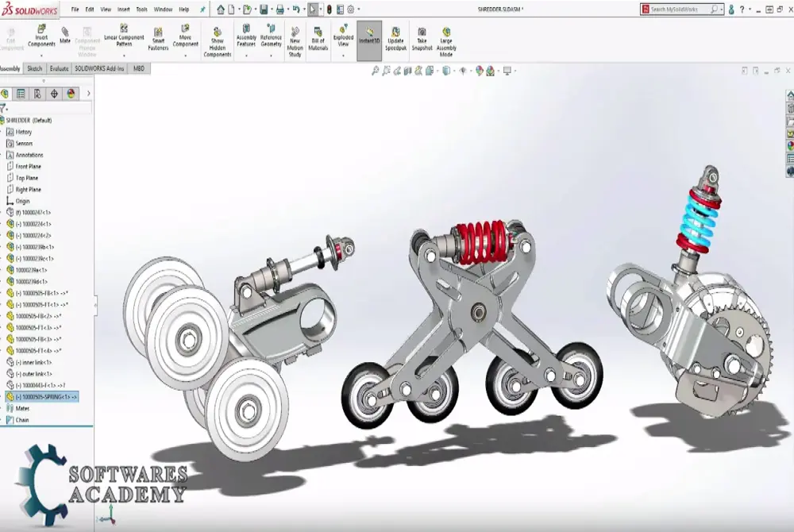Open the Options gear icon

(350, 9)
